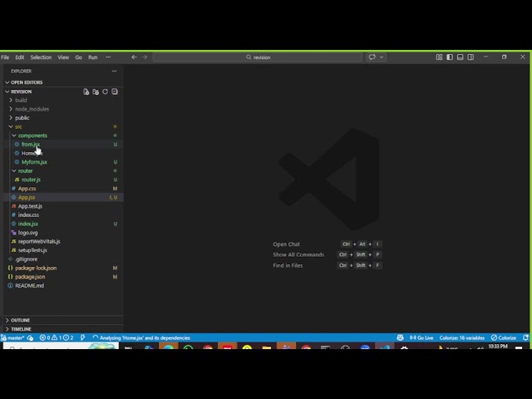
Task: Customize layout icon in title bar
Action: pos(439,57)
